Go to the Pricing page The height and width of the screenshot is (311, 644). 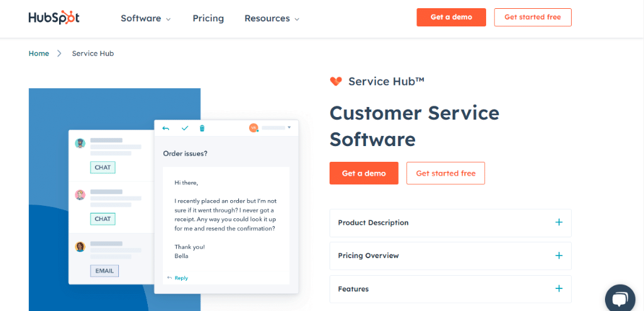point(208,18)
